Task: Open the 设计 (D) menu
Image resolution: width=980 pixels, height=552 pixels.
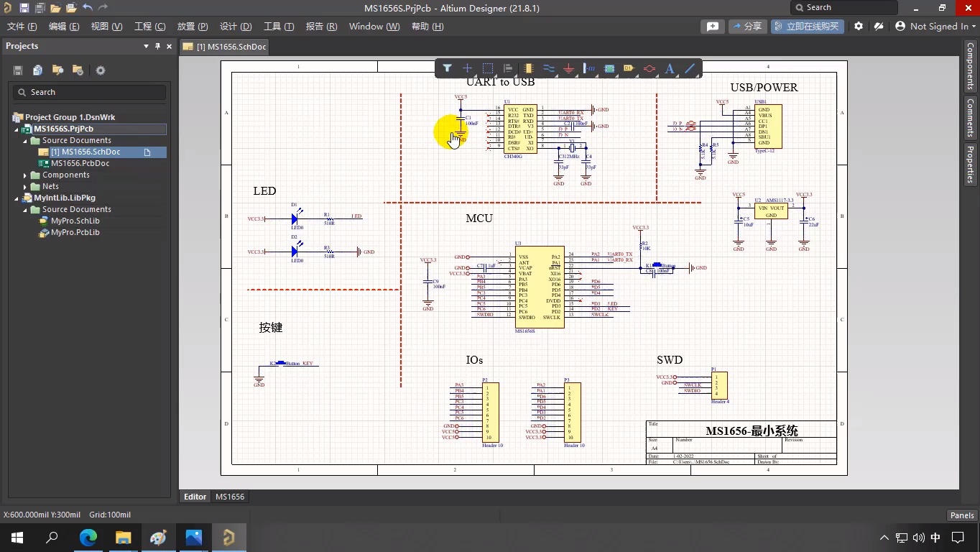Action: [236, 27]
